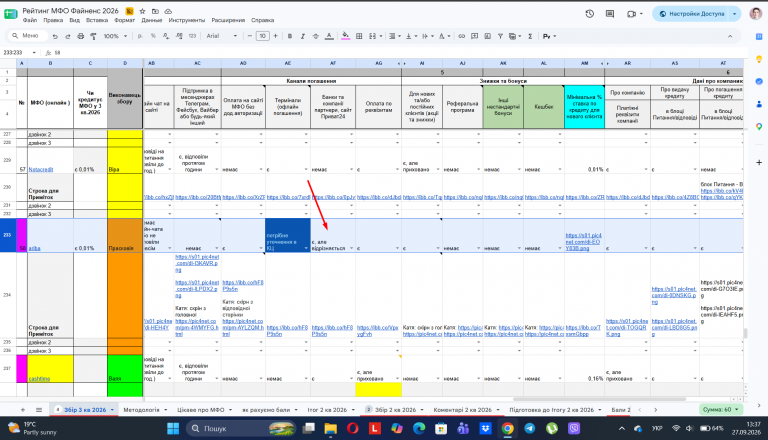The width and height of the screenshot is (768, 440).
Task: Click the Настройки Доступа share button
Action: [692, 14]
